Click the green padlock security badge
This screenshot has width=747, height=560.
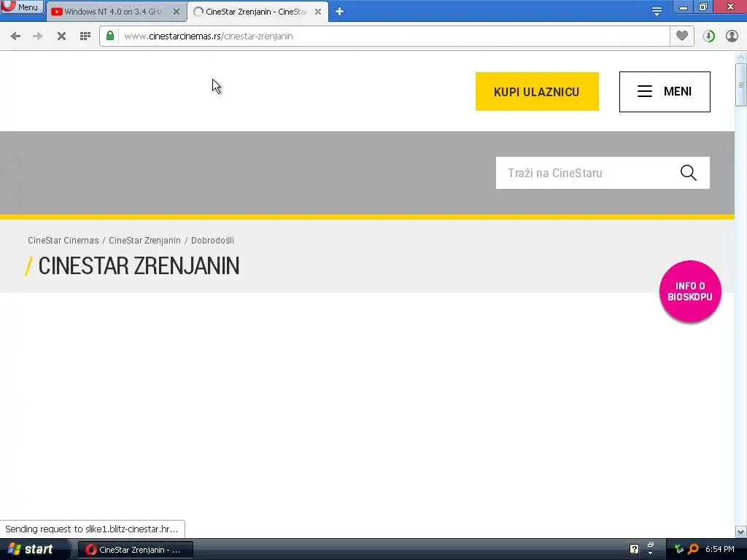pyautogui.click(x=110, y=36)
